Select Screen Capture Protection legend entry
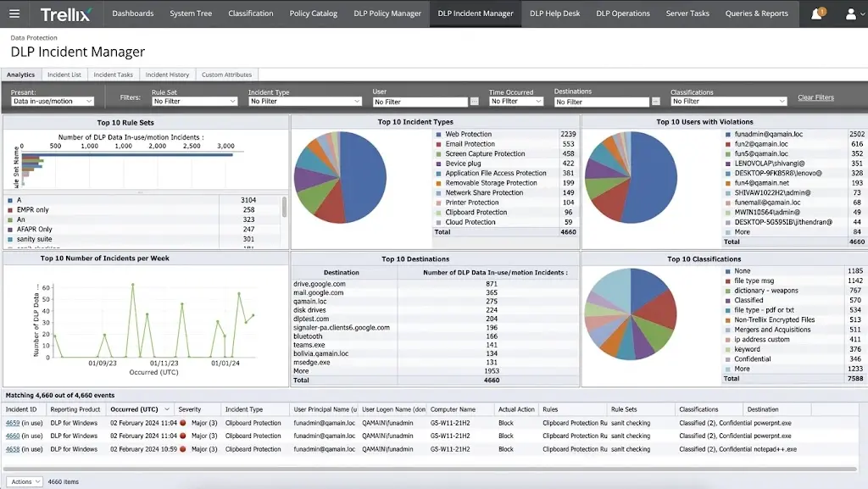 point(485,153)
